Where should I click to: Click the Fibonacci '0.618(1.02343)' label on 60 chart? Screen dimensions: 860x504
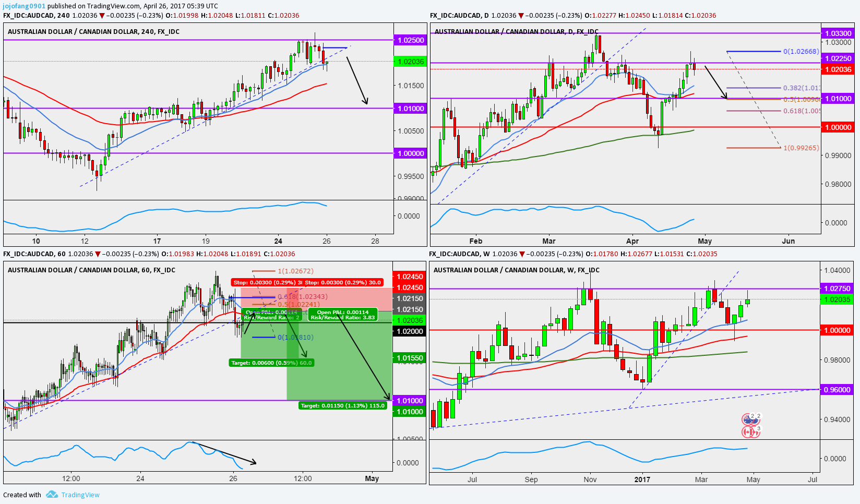[303, 297]
